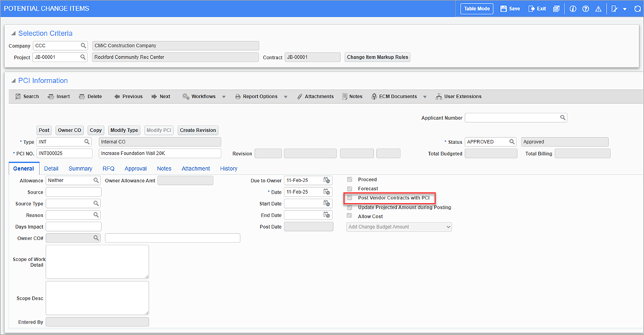
Task: Switch to the Notes tab
Action: (x=164, y=169)
